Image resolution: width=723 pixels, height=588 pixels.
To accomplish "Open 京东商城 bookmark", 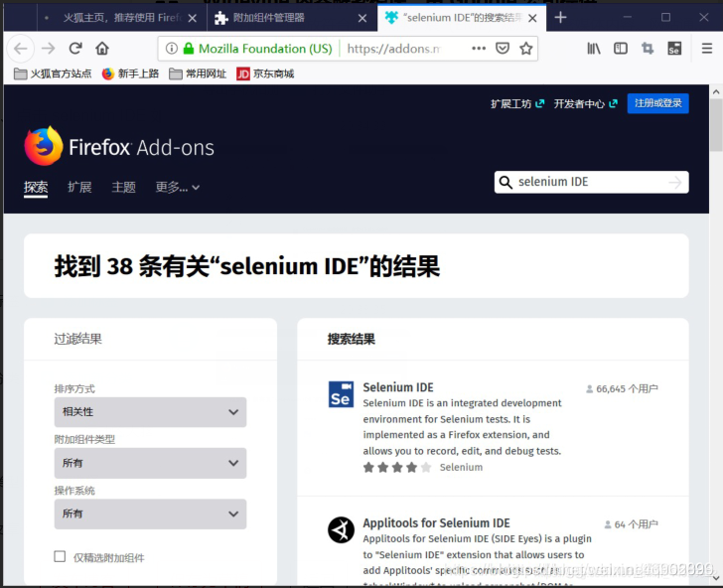I will 265,73.
